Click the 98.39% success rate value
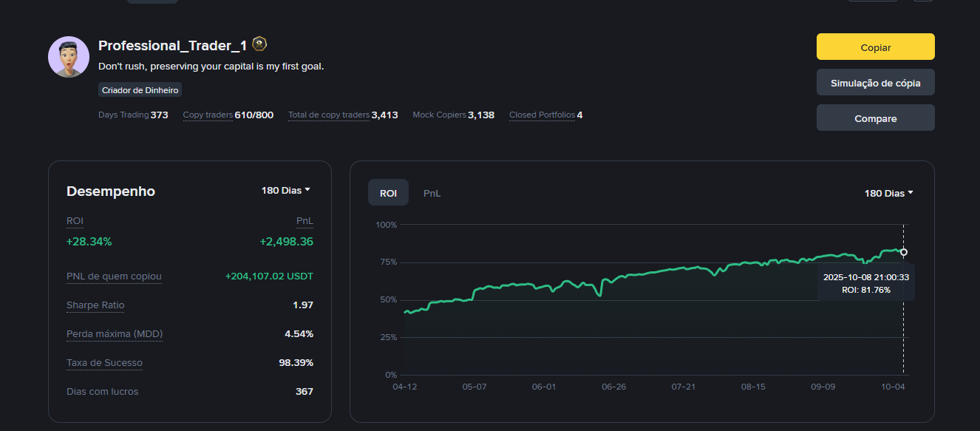 tap(296, 363)
